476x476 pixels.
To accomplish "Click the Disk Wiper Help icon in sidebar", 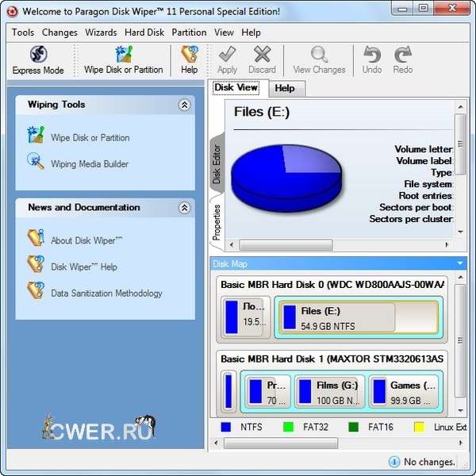I will tap(36, 264).
